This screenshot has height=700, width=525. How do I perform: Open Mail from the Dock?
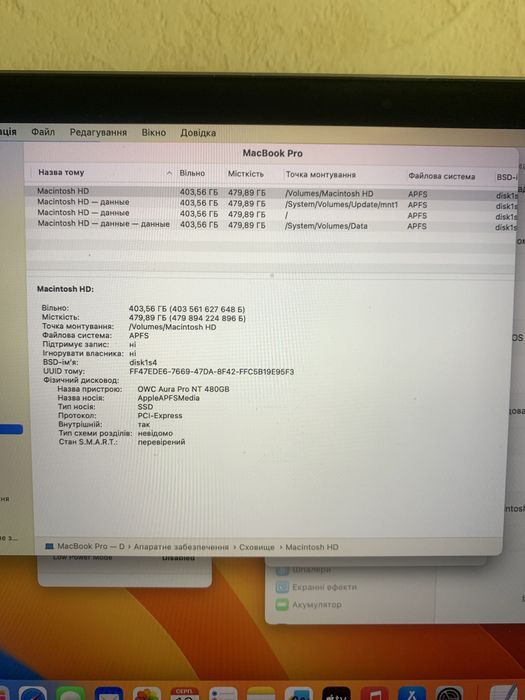pyautogui.click(x=108, y=694)
